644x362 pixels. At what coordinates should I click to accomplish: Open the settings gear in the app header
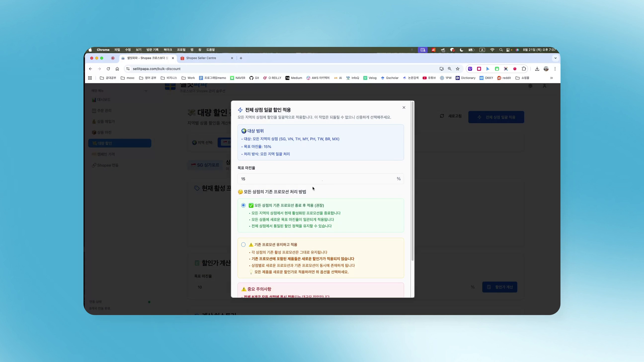pos(530,86)
